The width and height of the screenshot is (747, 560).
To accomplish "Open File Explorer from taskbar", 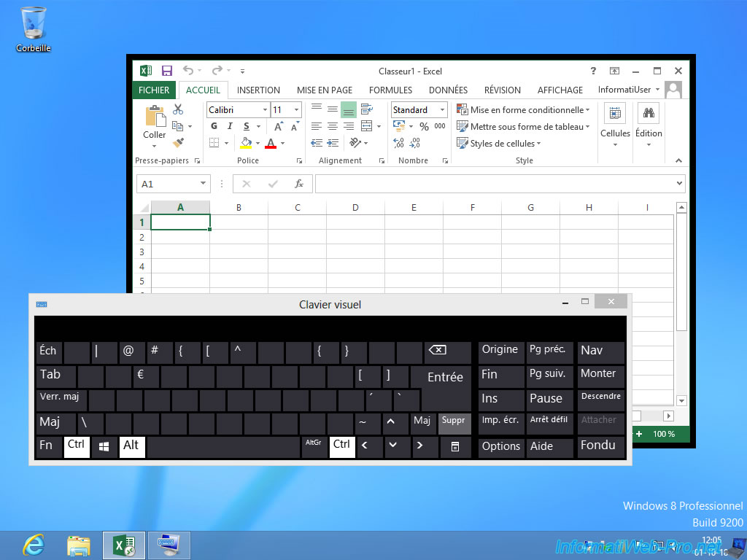I will coord(79,545).
